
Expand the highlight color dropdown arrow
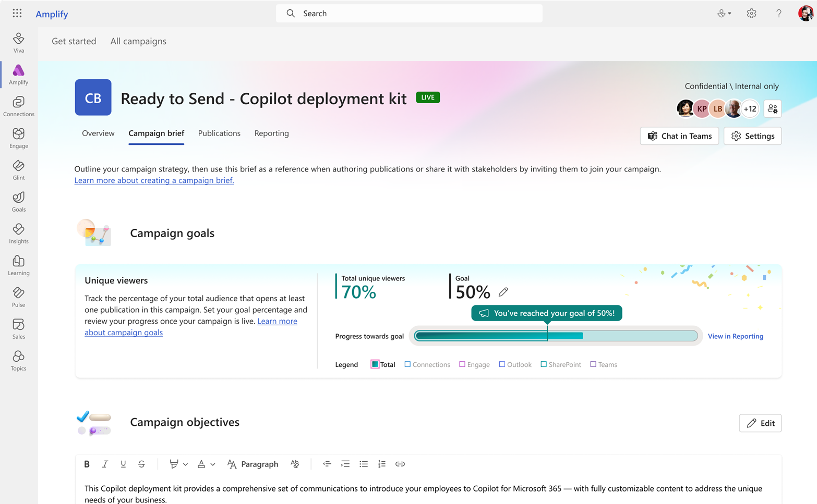tap(185, 464)
